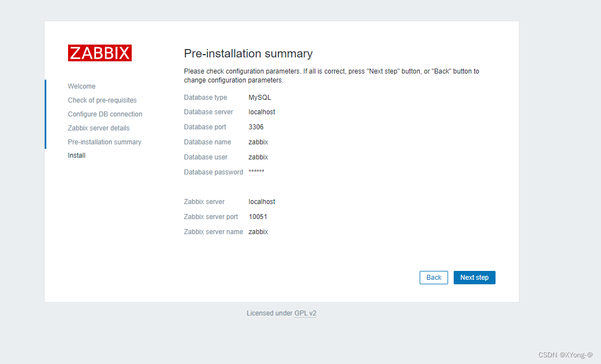
Task: Click the Zabbix server name label
Action: 213,231
